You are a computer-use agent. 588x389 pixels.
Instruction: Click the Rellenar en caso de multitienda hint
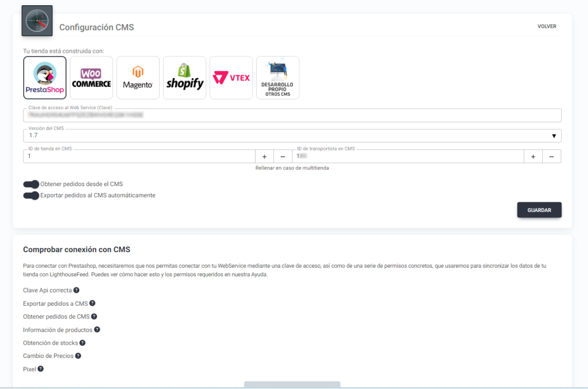292,168
